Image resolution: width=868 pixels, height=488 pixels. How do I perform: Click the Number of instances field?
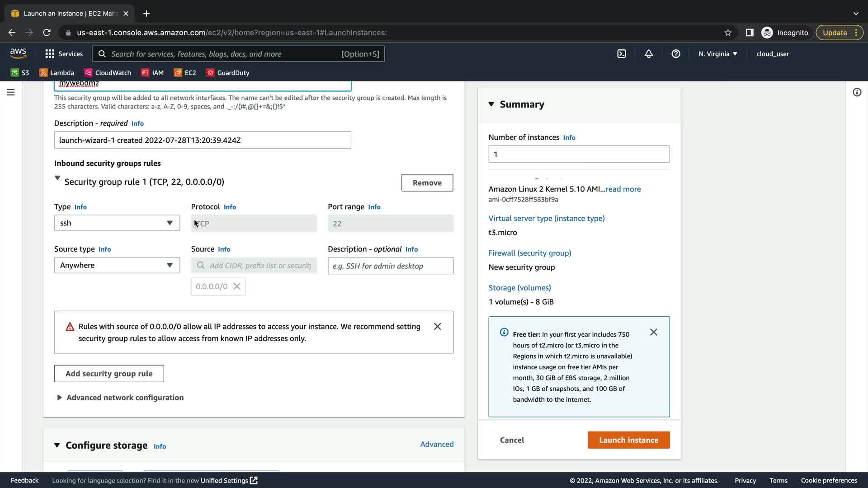pyautogui.click(x=579, y=154)
